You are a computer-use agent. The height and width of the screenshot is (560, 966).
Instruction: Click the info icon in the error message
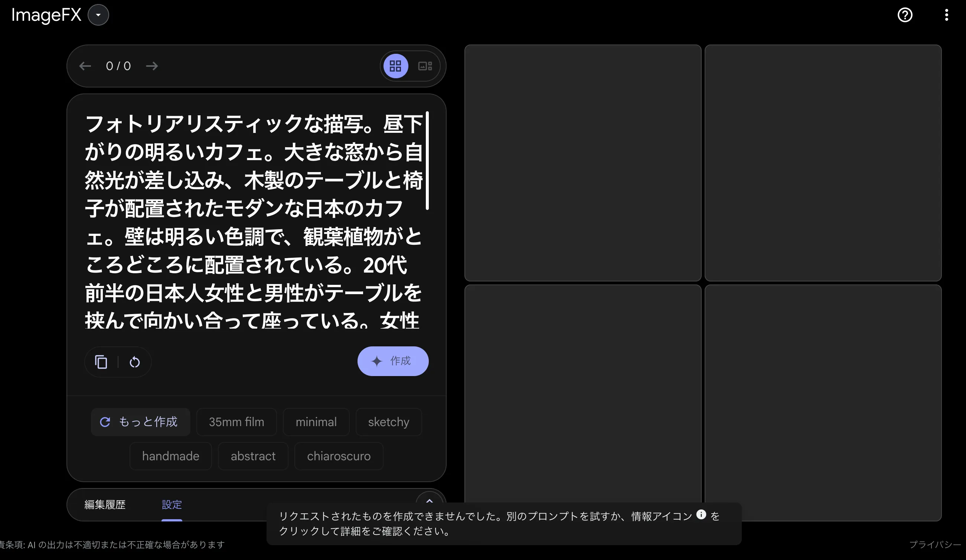coord(702,515)
